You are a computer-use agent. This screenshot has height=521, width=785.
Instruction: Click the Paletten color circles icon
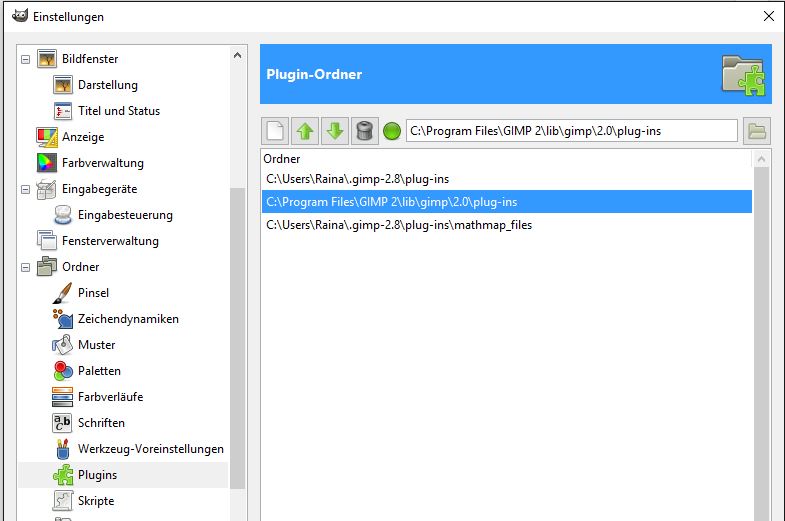click(x=63, y=371)
